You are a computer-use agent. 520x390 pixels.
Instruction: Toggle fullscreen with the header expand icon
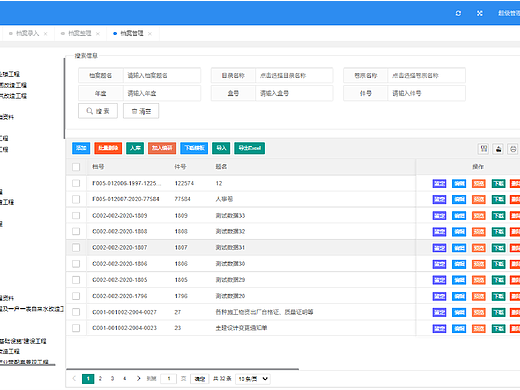click(480, 13)
